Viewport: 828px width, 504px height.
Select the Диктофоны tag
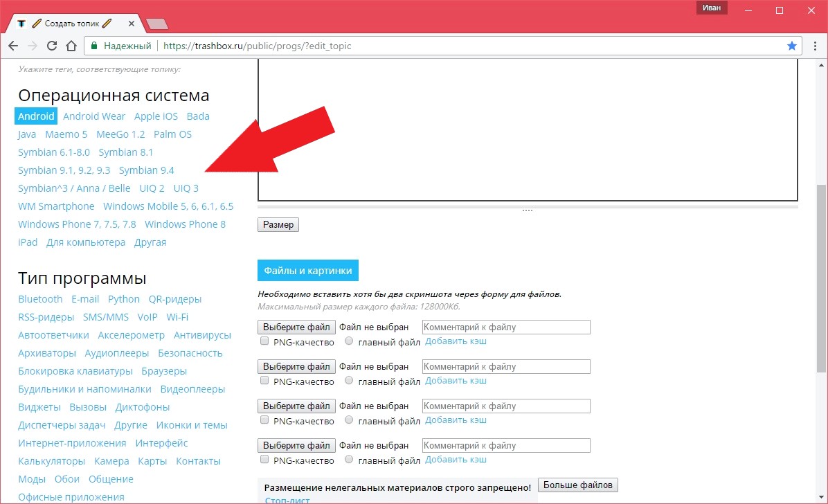click(x=143, y=407)
